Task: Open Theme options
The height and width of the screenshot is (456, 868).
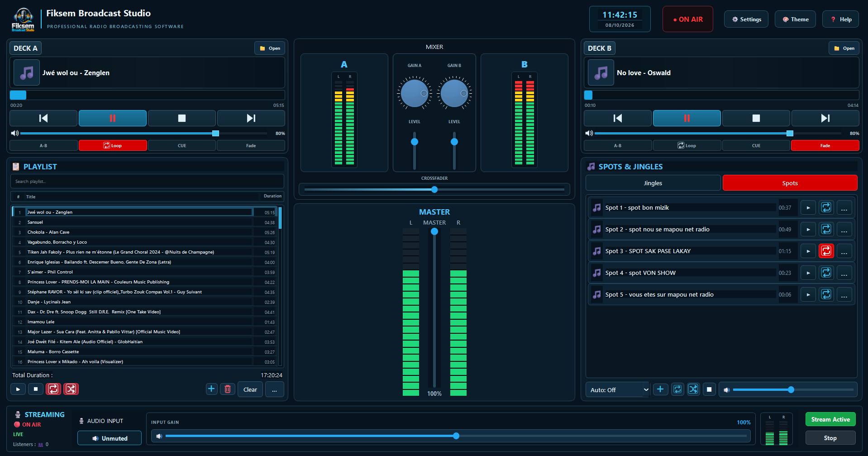Action: [x=796, y=19]
